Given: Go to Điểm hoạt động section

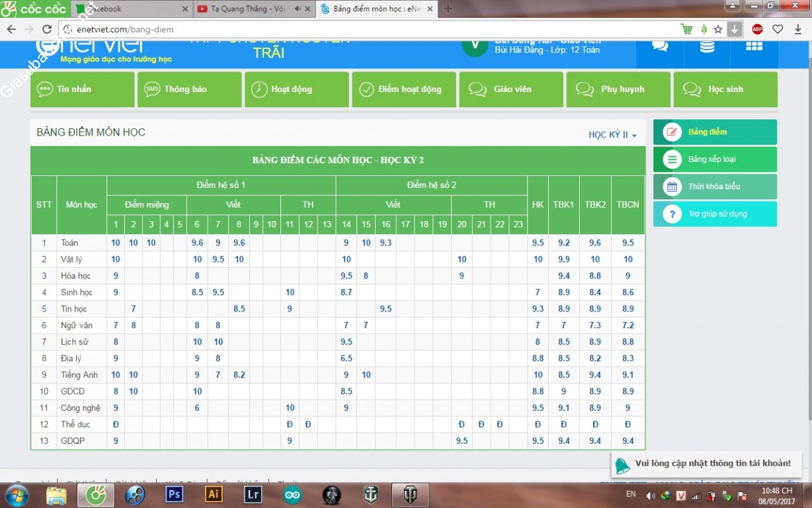Looking at the screenshot, I should (x=403, y=89).
